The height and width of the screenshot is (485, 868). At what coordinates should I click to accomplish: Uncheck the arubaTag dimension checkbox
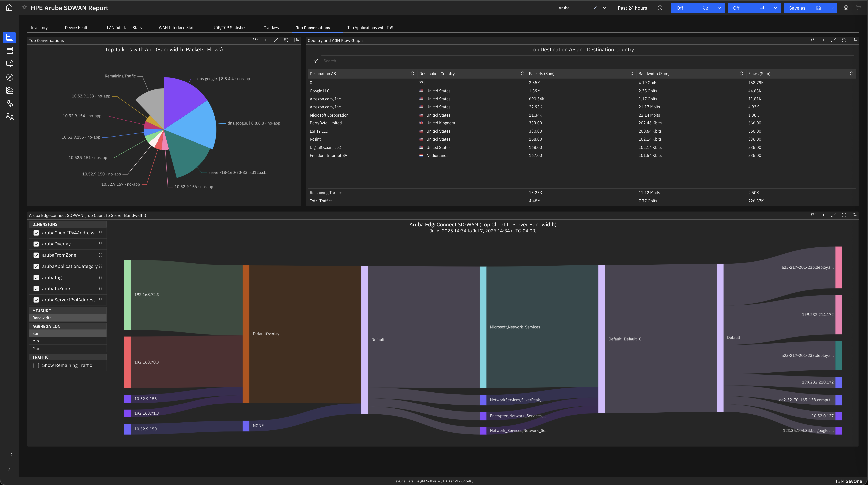(36, 277)
